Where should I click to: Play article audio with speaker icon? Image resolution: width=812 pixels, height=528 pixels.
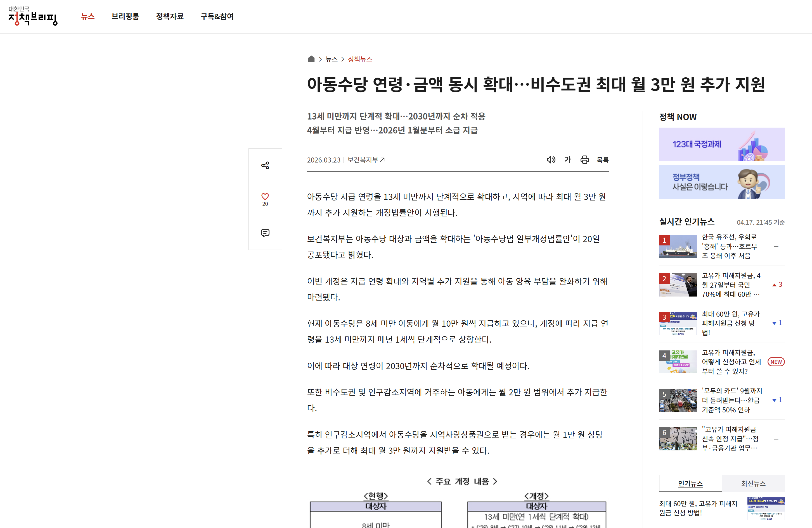coord(551,159)
